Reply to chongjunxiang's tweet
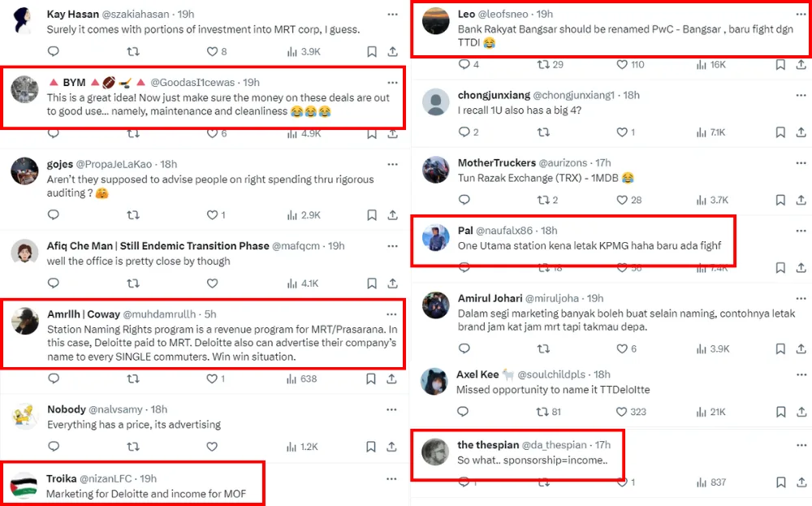The height and width of the screenshot is (506, 812). pos(464,132)
